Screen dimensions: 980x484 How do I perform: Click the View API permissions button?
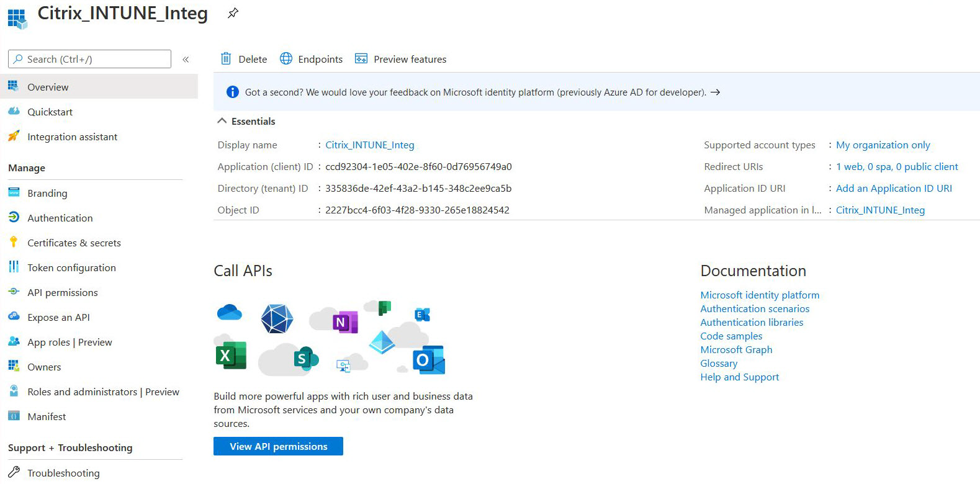coord(278,446)
